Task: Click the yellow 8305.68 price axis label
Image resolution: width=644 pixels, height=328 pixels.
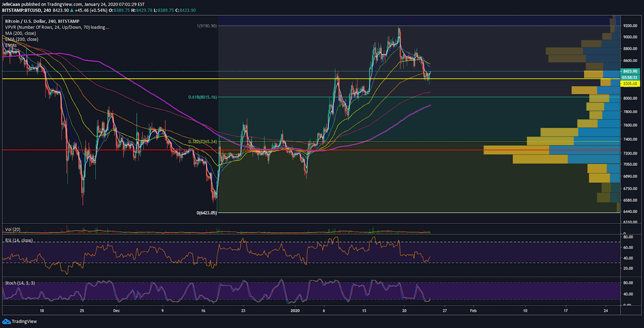Action: click(630, 84)
